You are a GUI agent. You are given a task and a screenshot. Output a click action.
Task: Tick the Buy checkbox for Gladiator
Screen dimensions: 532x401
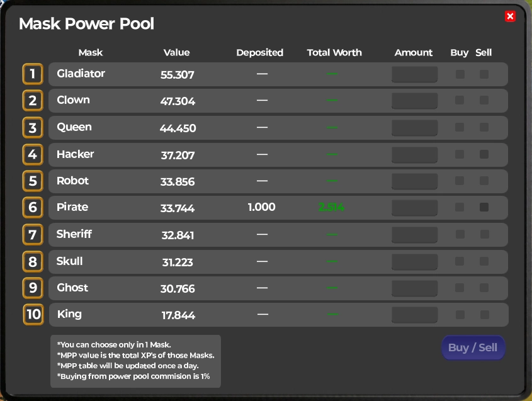coord(460,74)
